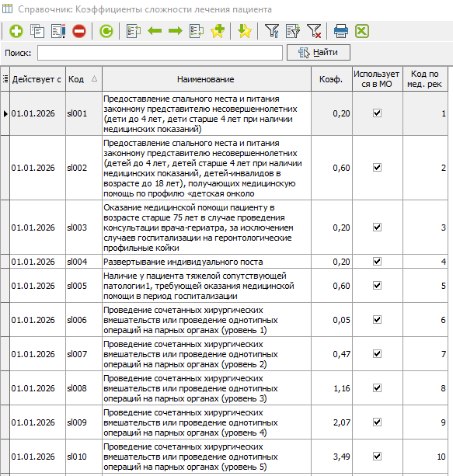The image size is (453, 476).
Task: Toggle Используется в МО checkbox for sl003
Action: point(377,228)
